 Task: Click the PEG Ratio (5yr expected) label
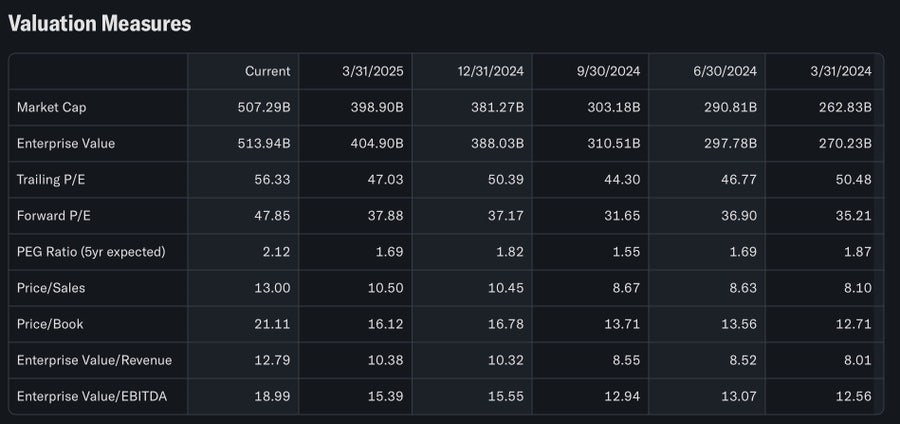[x=91, y=252]
